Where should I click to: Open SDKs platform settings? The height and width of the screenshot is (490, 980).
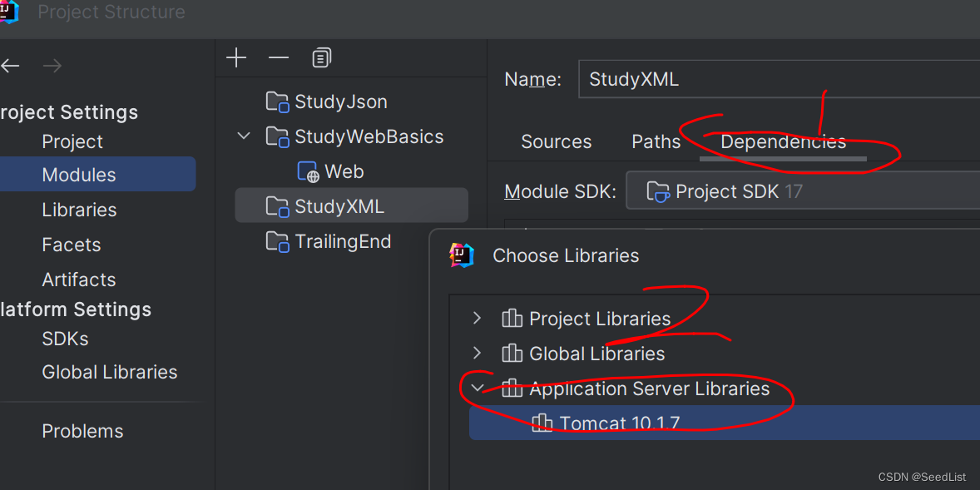pyautogui.click(x=65, y=339)
